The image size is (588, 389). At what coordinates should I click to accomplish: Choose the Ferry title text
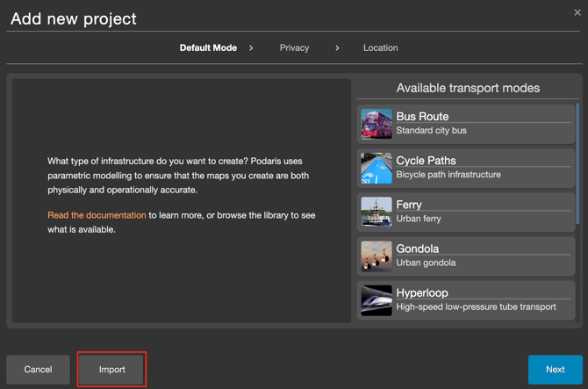409,205
